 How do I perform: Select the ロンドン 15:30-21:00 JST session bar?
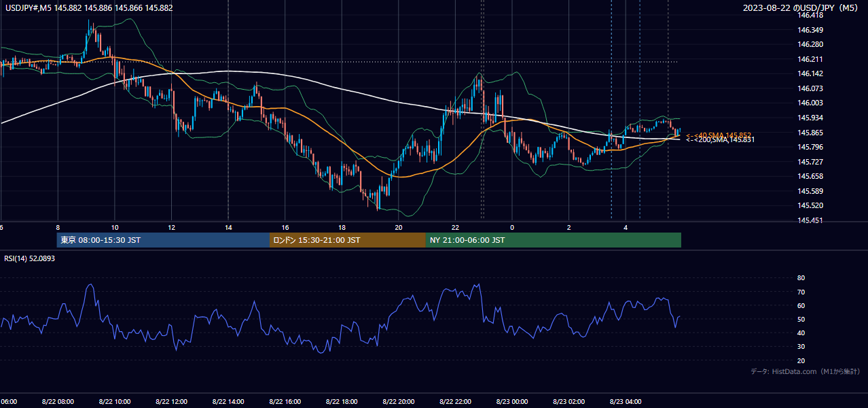click(348, 240)
